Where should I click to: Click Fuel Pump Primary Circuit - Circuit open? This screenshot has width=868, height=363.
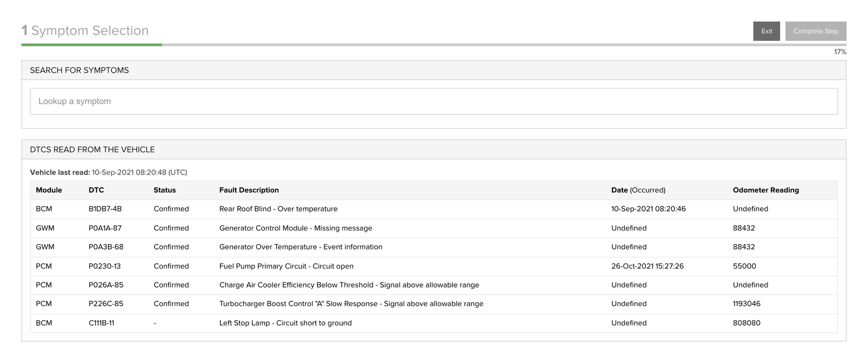286,266
